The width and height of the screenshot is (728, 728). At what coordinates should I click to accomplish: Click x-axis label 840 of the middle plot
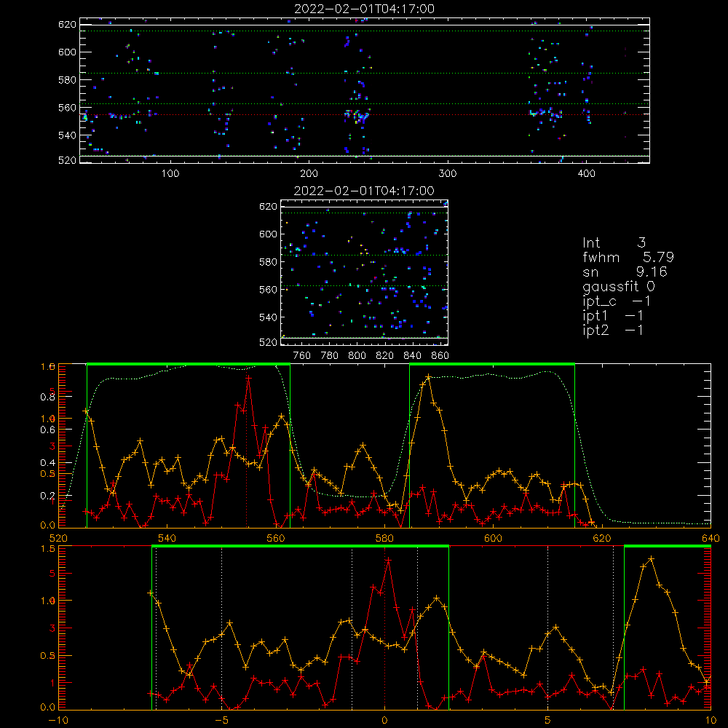tap(412, 356)
